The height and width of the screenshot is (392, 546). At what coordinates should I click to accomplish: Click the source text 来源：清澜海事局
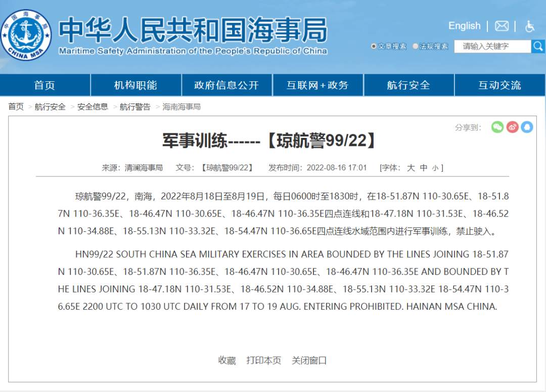point(132,168)
